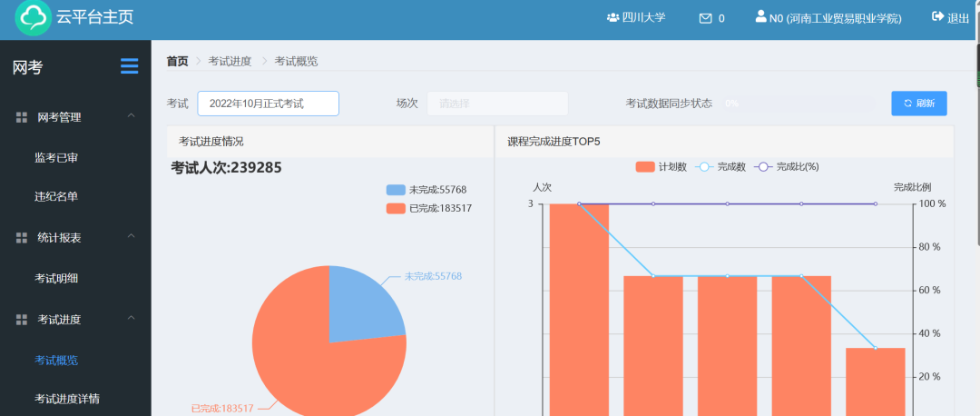Image resolution: width=980 pixels, height=416 pixels.
Task: Toggle 计划数 series in bar chart legend
Action: pos(645,167)
